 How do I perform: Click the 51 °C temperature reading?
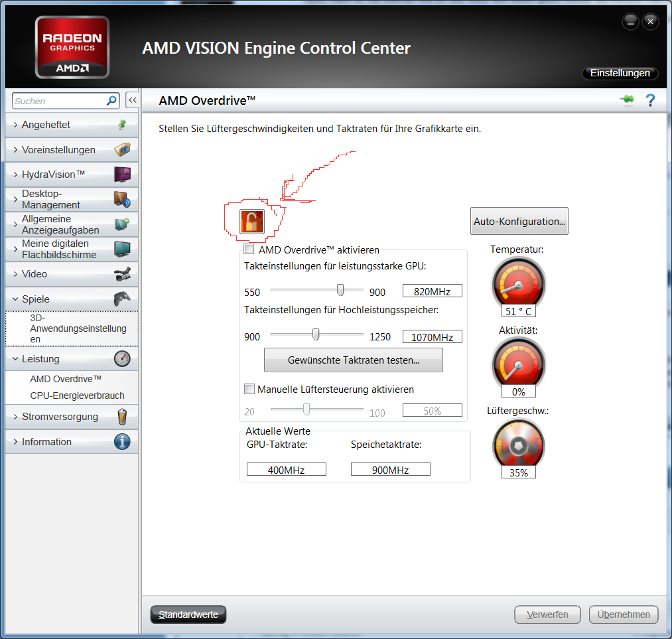[x=519, y=311]
